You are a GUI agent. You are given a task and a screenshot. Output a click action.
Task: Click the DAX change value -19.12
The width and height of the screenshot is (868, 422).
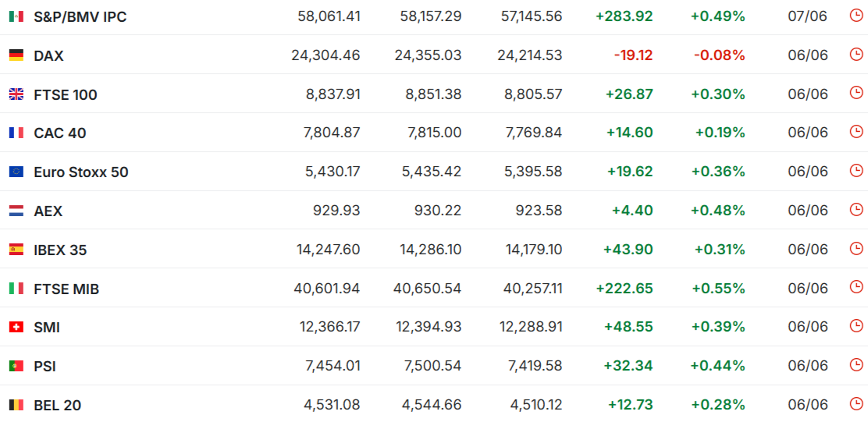633,55
